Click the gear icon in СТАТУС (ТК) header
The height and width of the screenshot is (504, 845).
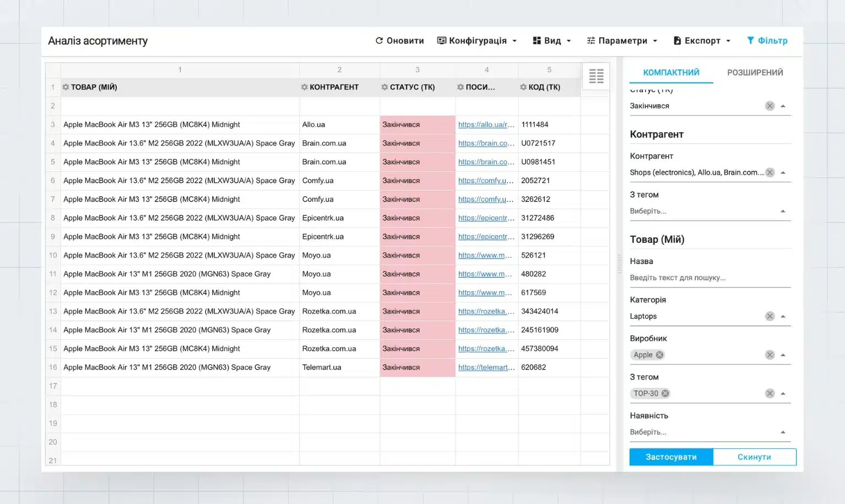[x=384, y=87]
